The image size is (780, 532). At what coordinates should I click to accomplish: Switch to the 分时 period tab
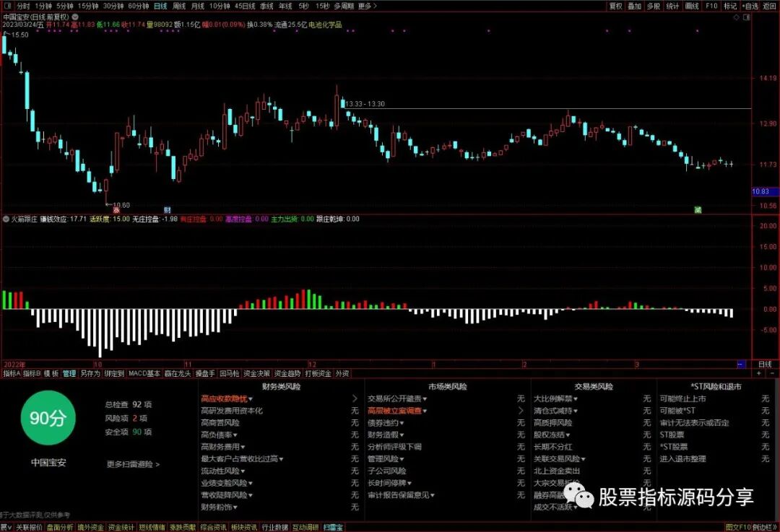point(23,6)
